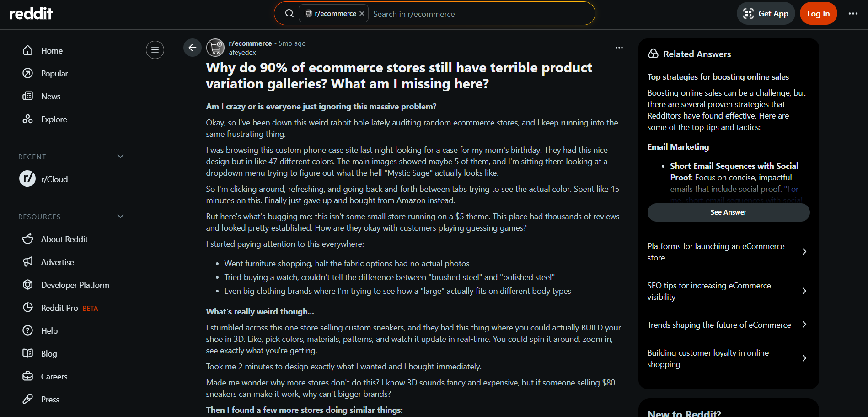
Task: Open the post options ellipsis menu
Action: point(619,48)
